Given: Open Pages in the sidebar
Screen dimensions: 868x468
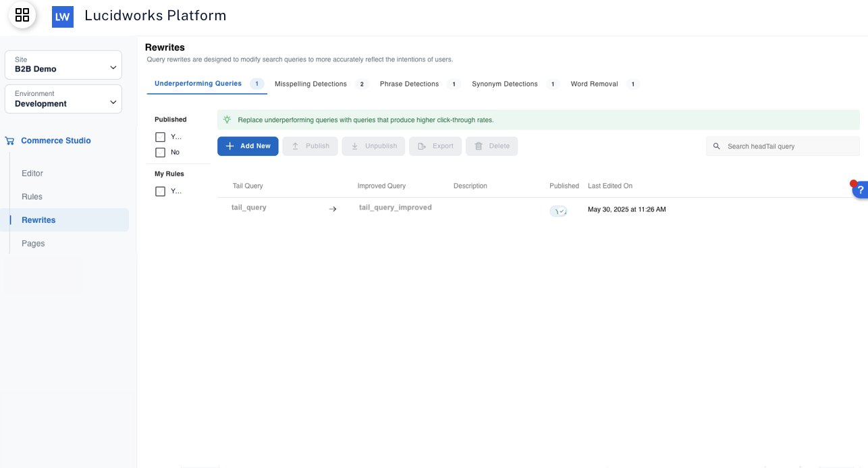Looking at the screenshot, I should [x=33, y=243].
